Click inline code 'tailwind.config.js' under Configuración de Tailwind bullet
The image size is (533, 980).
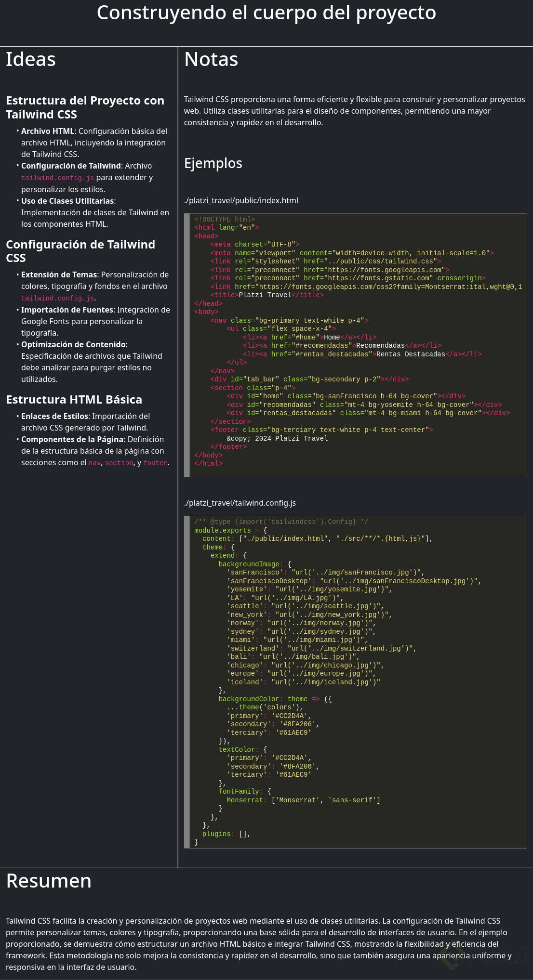57,178
